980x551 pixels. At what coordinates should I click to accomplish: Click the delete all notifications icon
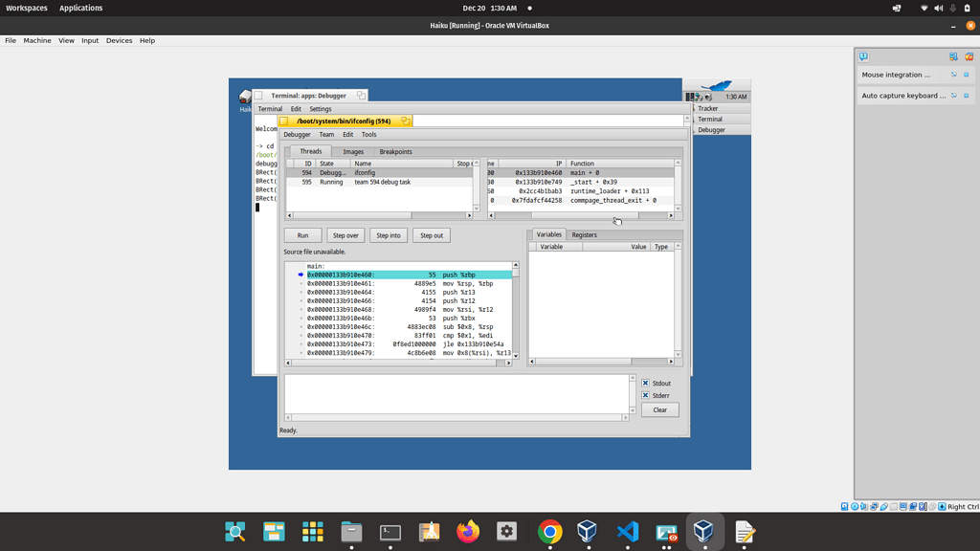pos(969,56)
